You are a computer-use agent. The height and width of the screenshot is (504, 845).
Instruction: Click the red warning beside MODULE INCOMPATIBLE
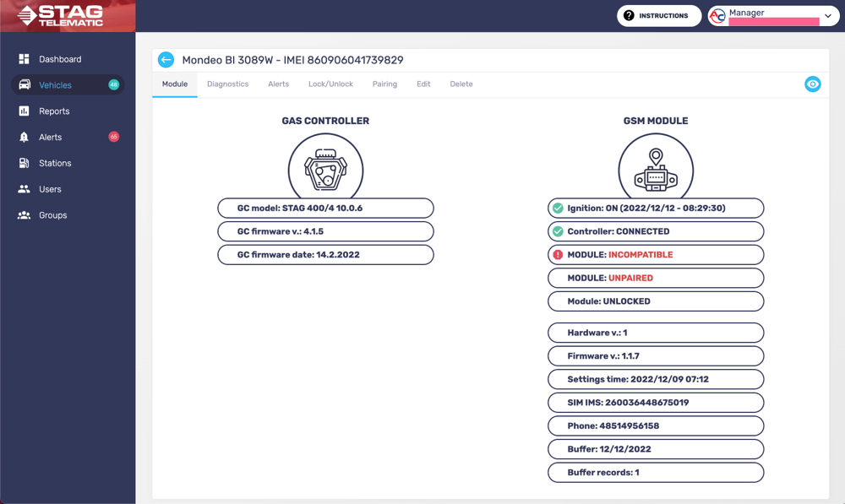[558, 255]
